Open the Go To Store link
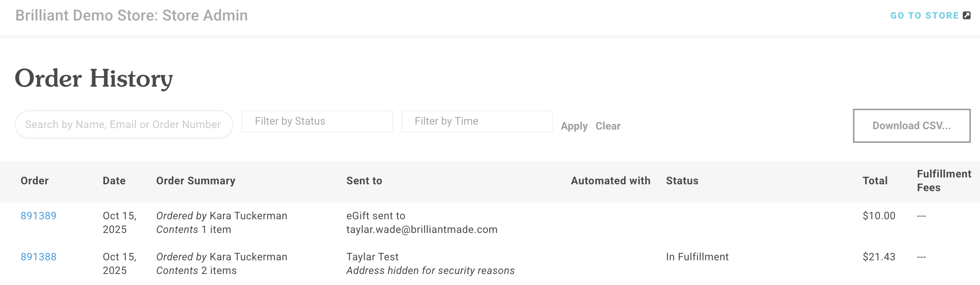The height and width of the screenshot is (285, 980). pos(924,16)
